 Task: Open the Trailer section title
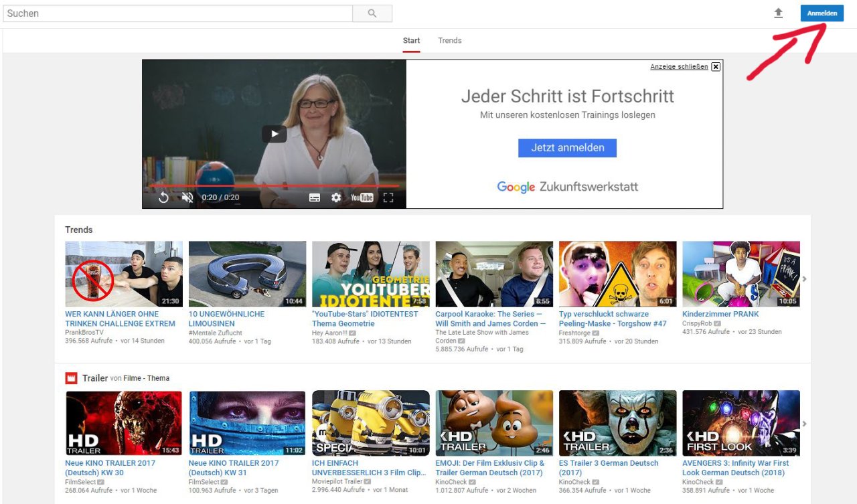pos(95,378)
